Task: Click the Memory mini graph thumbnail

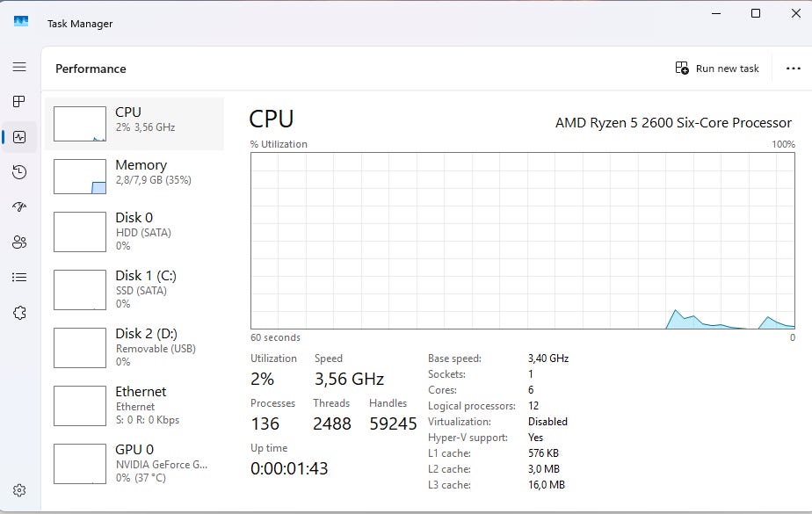Action: [x=80, y=177]
